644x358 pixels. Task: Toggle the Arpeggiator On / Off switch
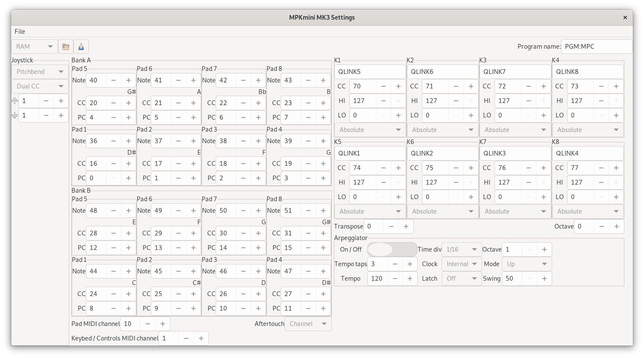(x=392, y=249)
